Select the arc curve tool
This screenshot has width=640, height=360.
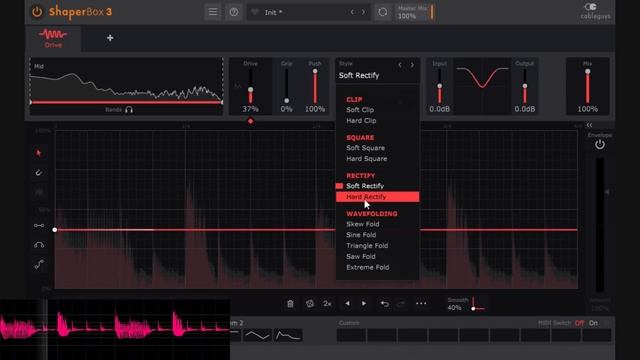(x=39, y=245)
